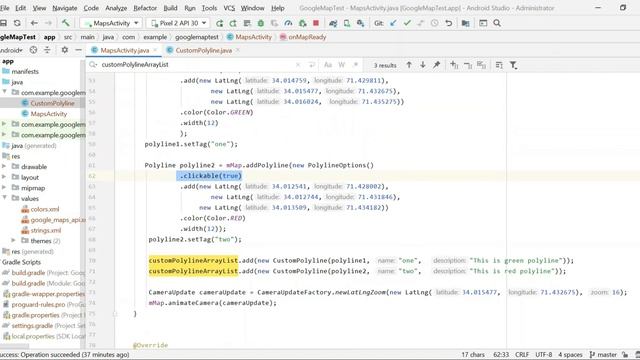Expand the mipmap folder
640x360 pixels.
point(4,188)
